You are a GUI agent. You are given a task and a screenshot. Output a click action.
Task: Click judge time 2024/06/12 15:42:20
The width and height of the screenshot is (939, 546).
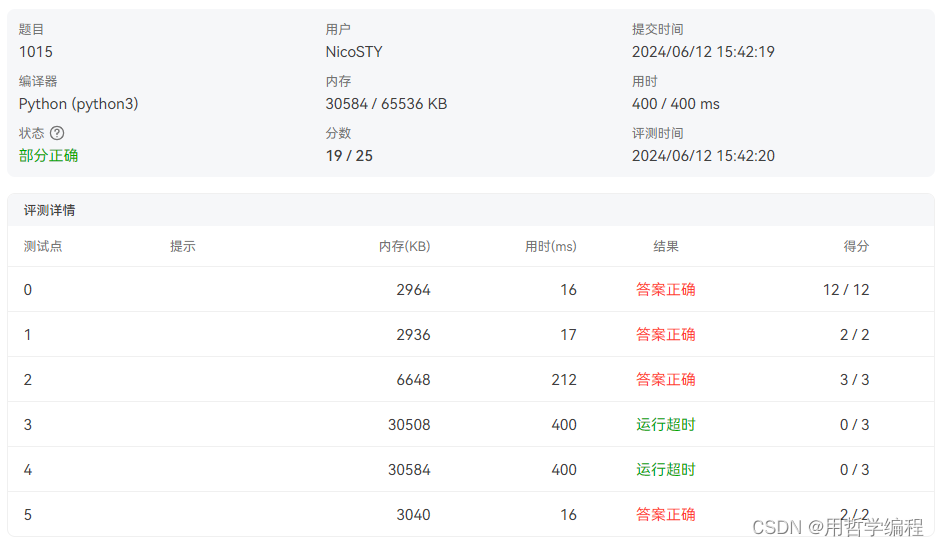[703, 156]
